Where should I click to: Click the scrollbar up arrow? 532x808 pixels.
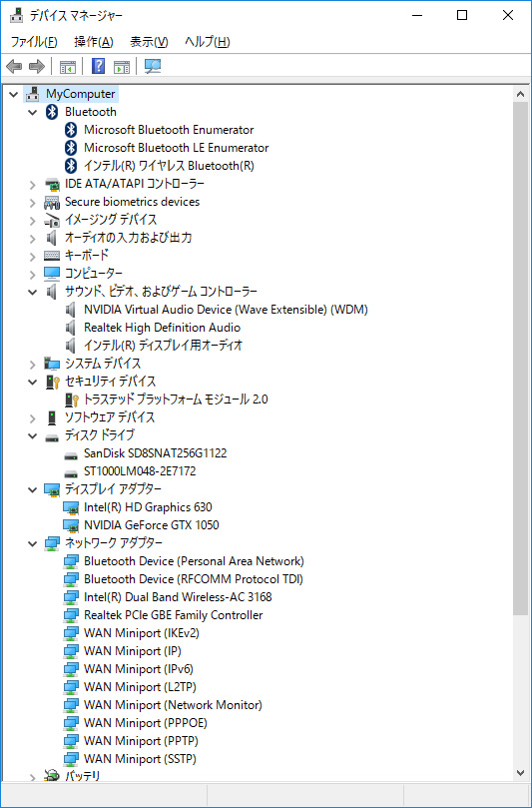point(520,94)
